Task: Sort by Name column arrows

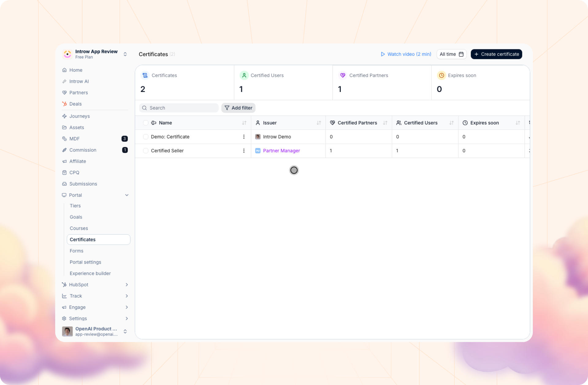Action: 244,123
